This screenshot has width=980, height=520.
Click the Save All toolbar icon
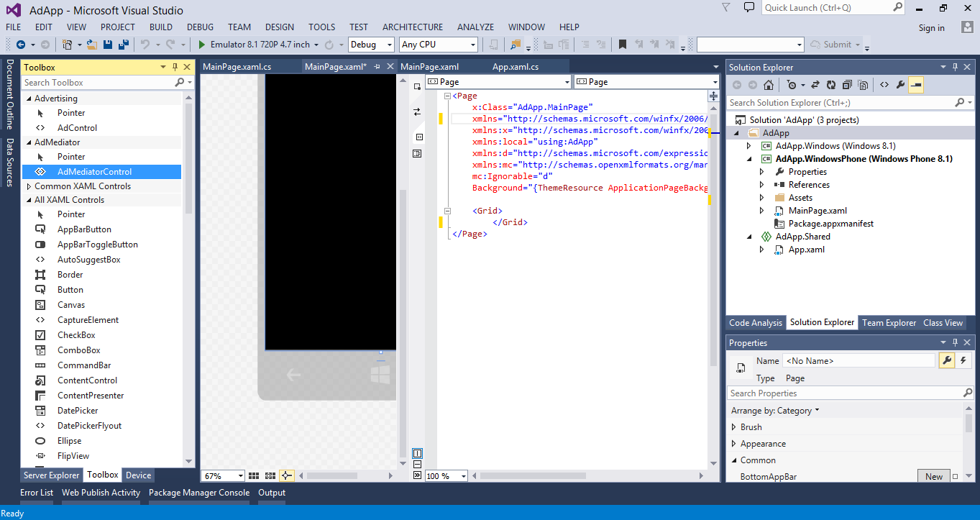[123, 45]
